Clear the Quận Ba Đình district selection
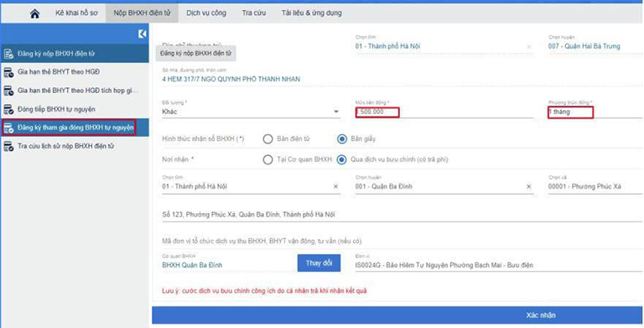The image size is (644, 328). pyautogui.click(x=528, y=186)
